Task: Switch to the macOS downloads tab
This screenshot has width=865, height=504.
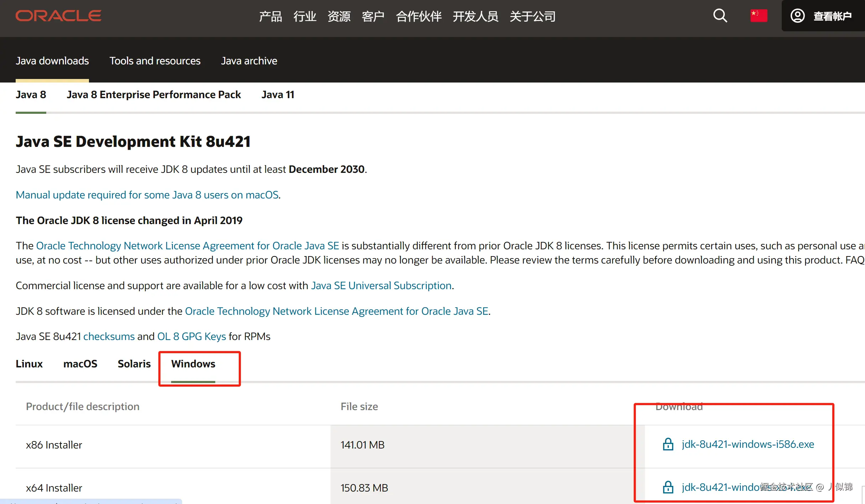Action: point(80,364)
